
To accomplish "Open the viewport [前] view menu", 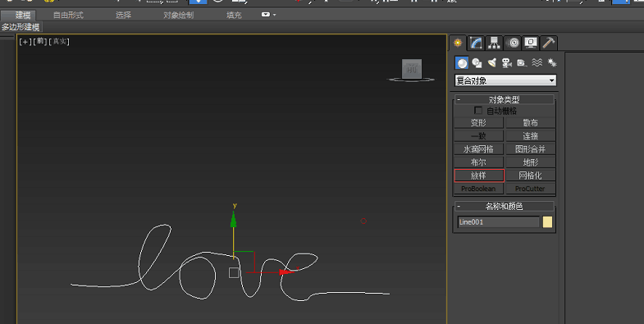I will point(40,42).
